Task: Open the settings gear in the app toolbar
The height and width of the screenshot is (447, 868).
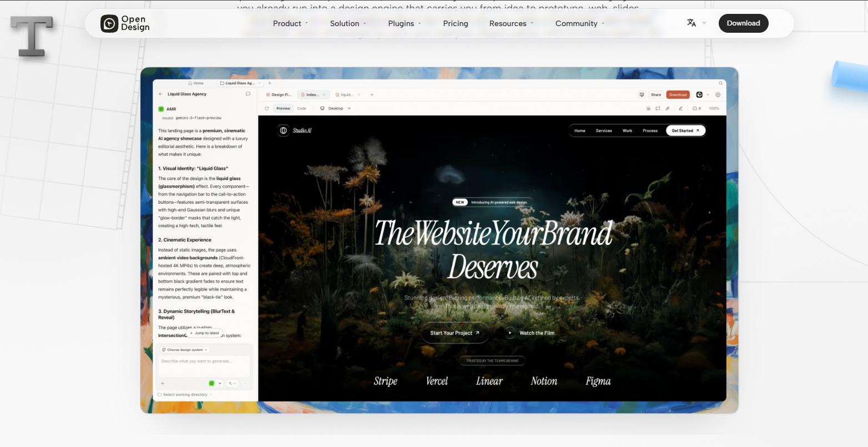Action: click(x=718, y=95)
